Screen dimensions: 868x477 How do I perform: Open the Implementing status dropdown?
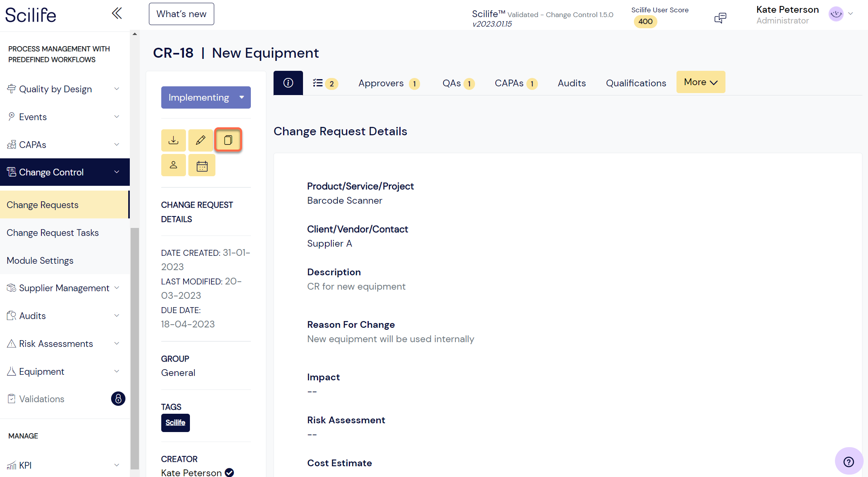[206, 97]
